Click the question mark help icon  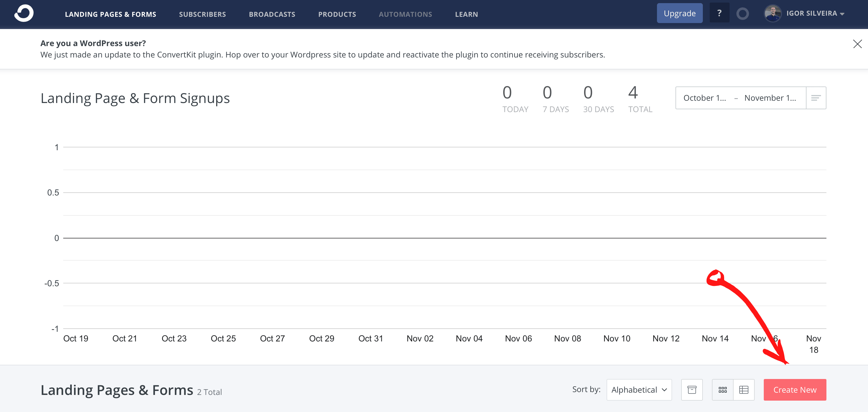pos(720,13)
